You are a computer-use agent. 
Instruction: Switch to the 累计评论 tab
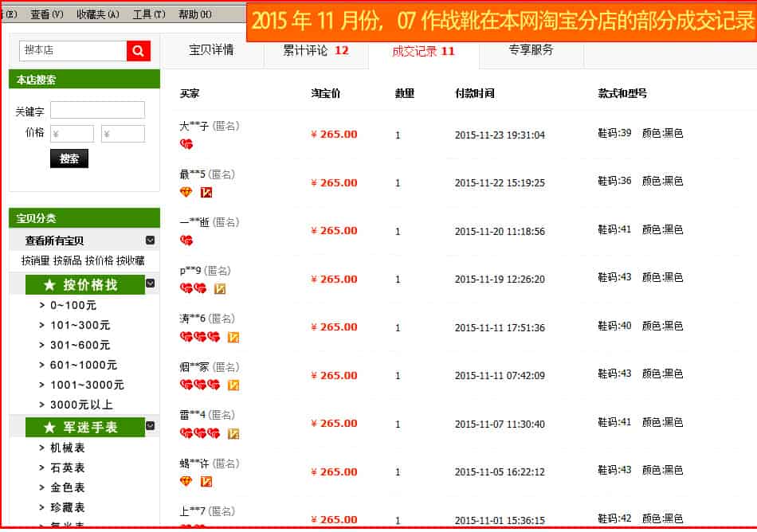pos(316,51)
